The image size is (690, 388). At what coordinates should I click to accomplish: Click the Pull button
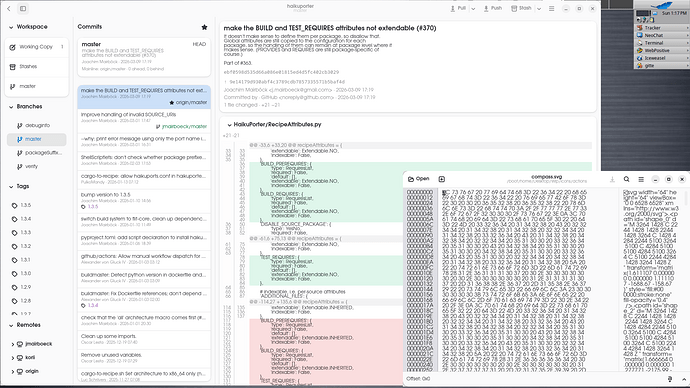click(458, 8)
